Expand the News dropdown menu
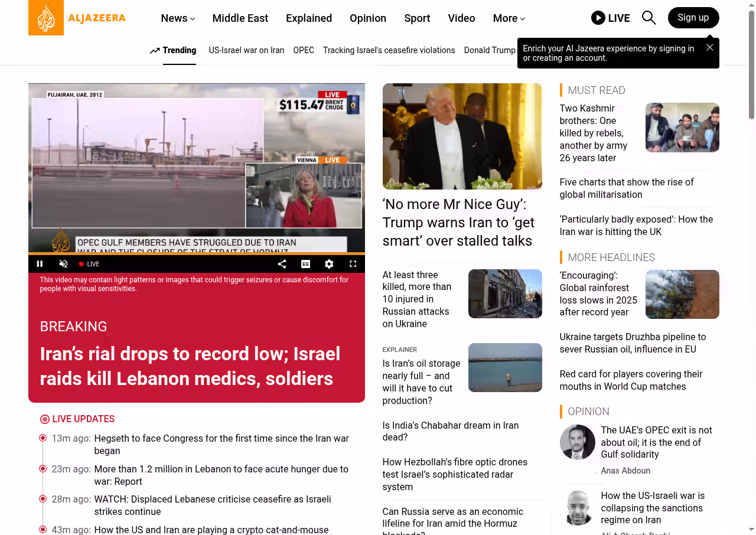Screen dimensions: 756x535 178,18
